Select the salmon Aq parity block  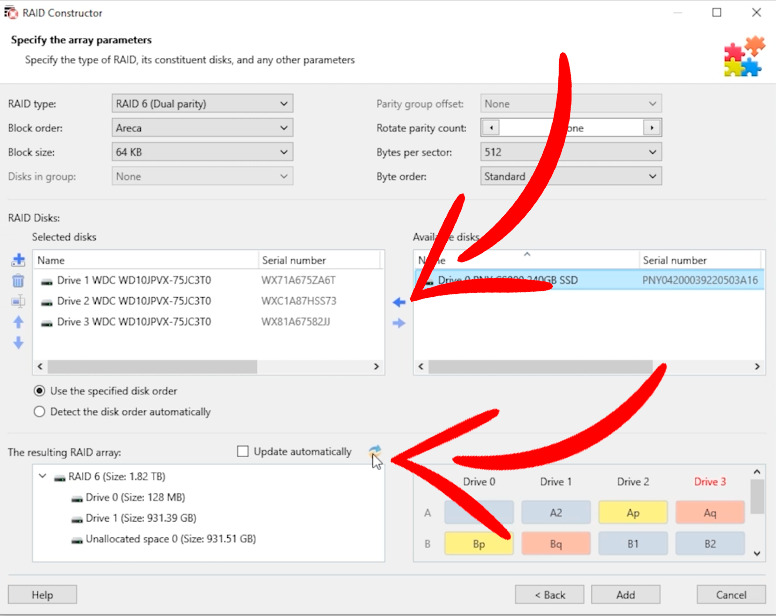click(710, 513)
